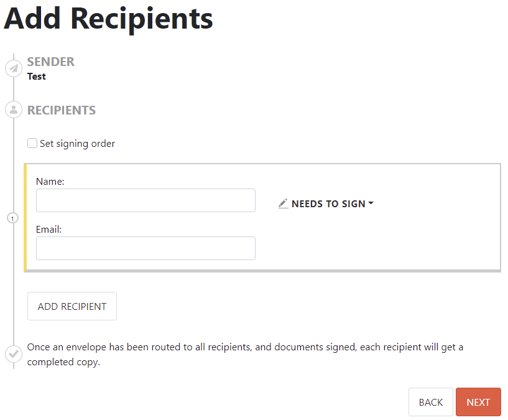Click the pen icon beside Needs to Sign
The height and width of the screenshot is (420, 508).
coord(284,203)
